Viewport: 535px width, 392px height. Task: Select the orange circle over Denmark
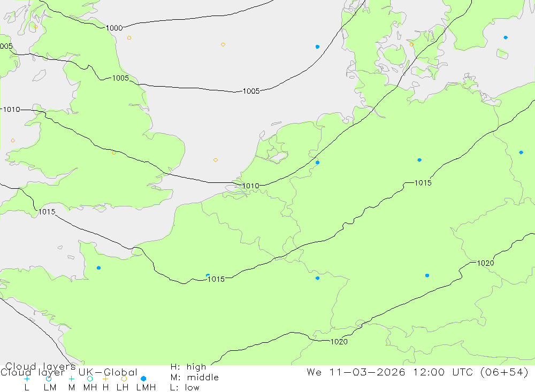411,44
